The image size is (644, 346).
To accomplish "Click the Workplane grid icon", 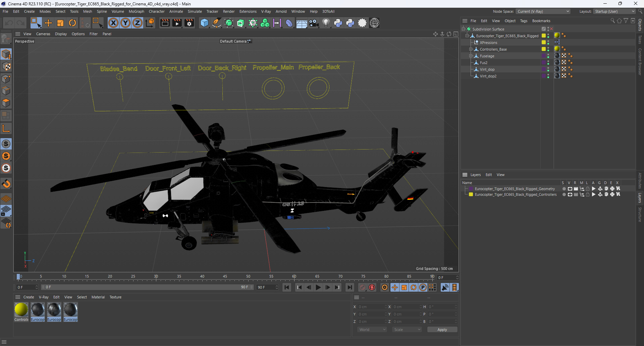I will pyautogui.click(x=6, y=198).
